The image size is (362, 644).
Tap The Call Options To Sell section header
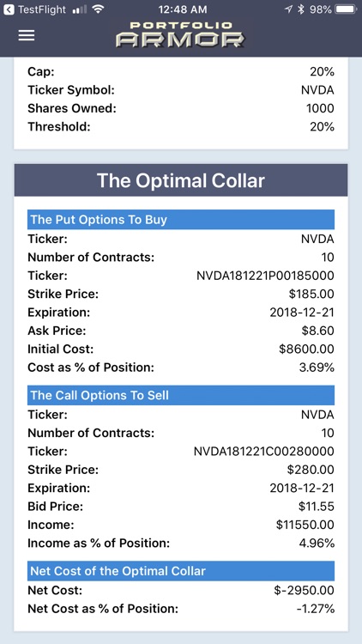click(181, 395)
